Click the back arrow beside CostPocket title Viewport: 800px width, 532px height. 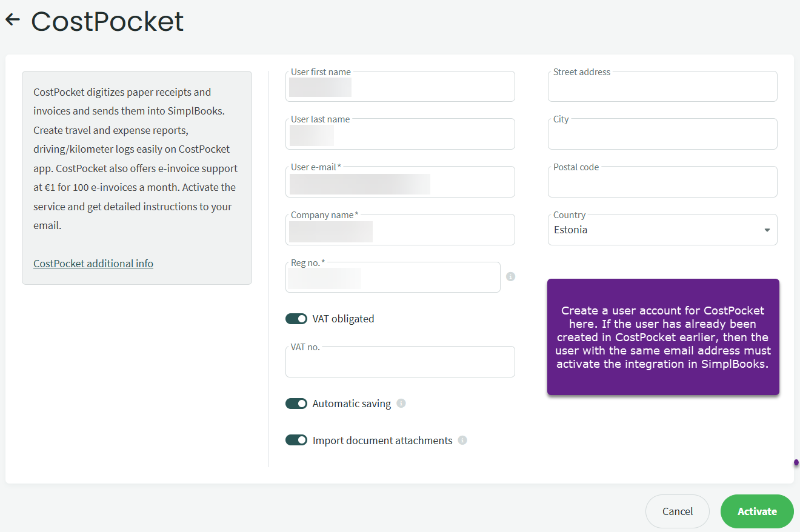pos(13,20)
